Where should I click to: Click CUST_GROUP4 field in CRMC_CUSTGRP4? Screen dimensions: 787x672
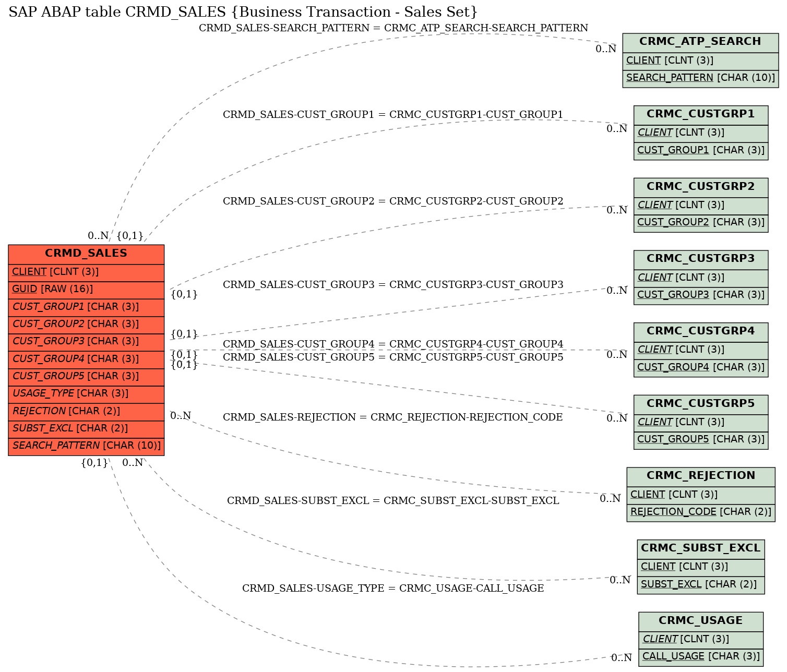tap(701, 368)
